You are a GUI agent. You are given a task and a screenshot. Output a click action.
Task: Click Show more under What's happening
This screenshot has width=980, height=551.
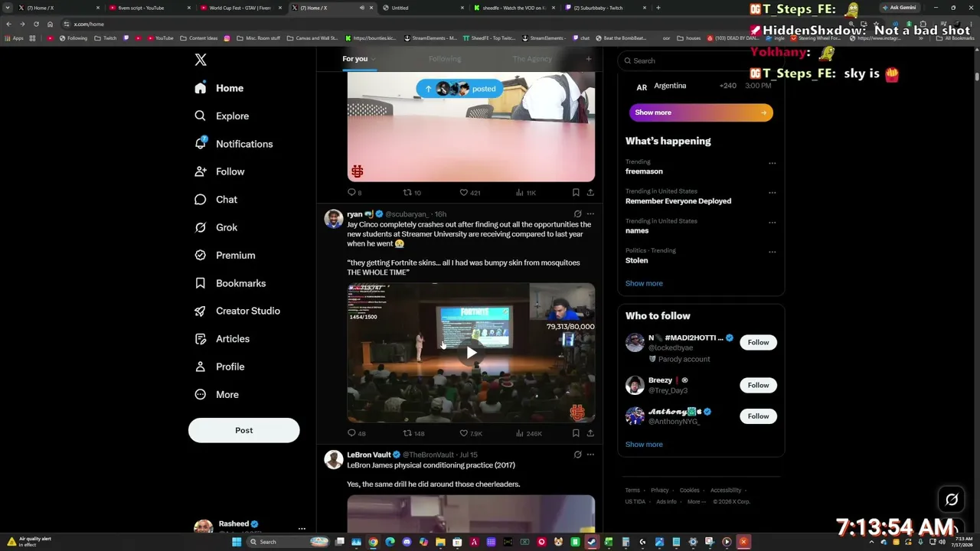click(644, 283)
